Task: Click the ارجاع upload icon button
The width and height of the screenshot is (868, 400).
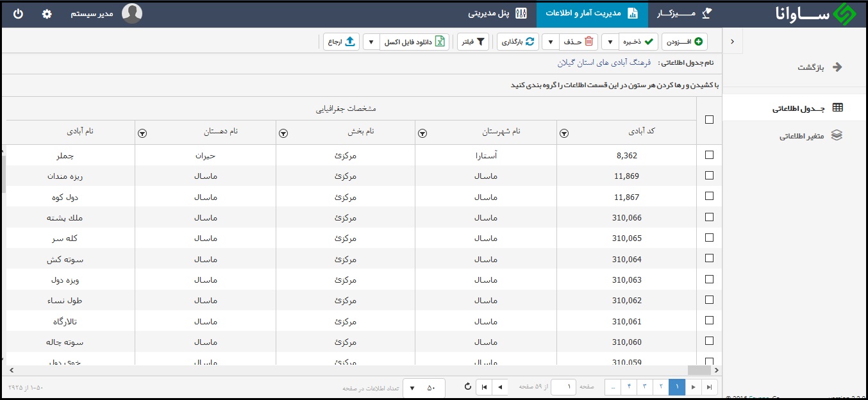Action: [x=342, y=42]
